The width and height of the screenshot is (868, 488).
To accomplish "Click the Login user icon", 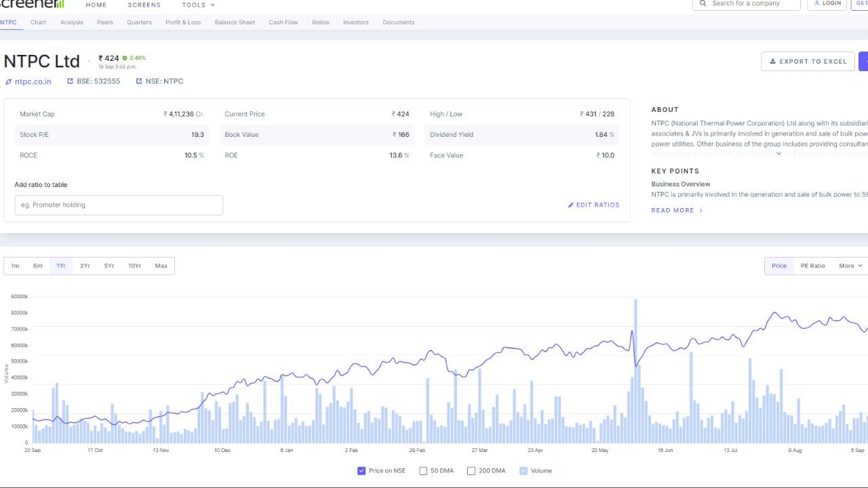I will coord(817,3).
